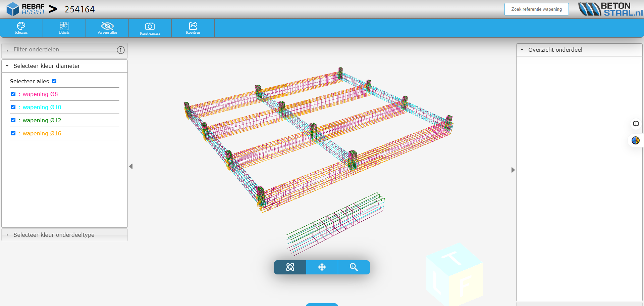Uncheck wapening Ø8 checkbox
The width and height of the screenshot is (644, 306).
click(x=13, y=94)
